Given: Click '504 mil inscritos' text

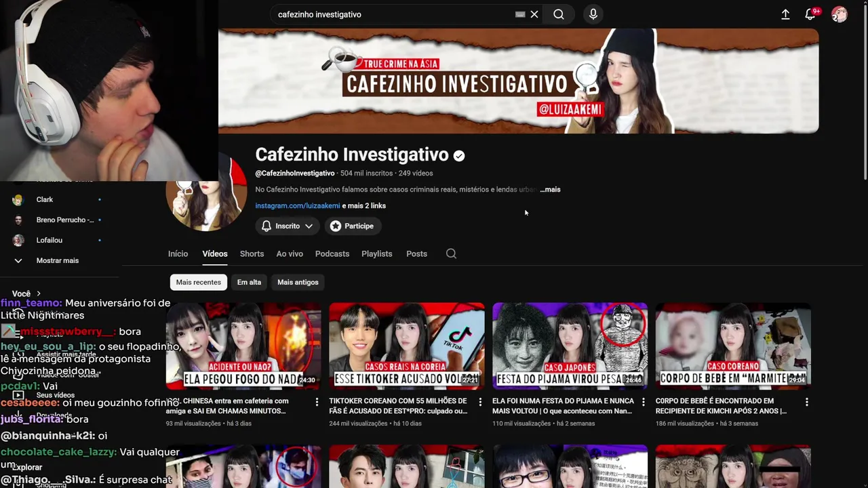Looking at the screenshot, I should coord(366,174).
